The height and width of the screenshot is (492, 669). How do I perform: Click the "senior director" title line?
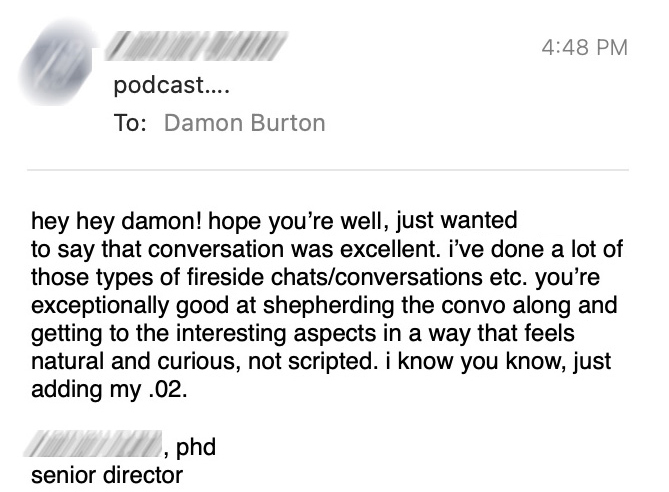click(x=107, y=475)
